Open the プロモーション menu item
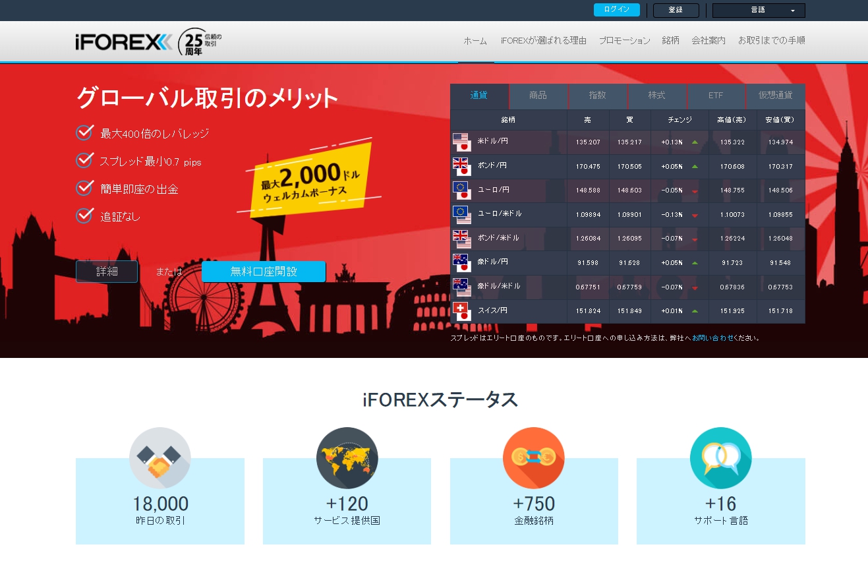The image size is (868, 588). [x=624, y=41]
